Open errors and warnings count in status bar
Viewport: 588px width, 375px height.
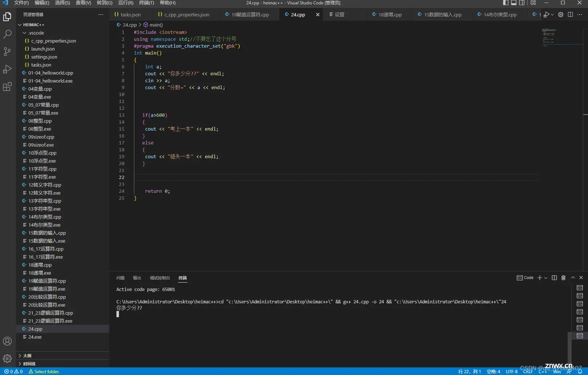pyautogui.click(x=13, y=371)
